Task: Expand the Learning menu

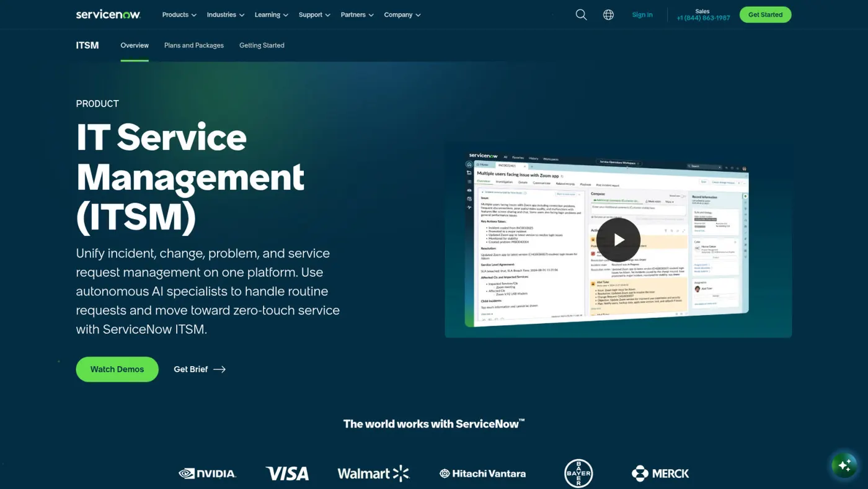Action: click(x=272, y=15)
